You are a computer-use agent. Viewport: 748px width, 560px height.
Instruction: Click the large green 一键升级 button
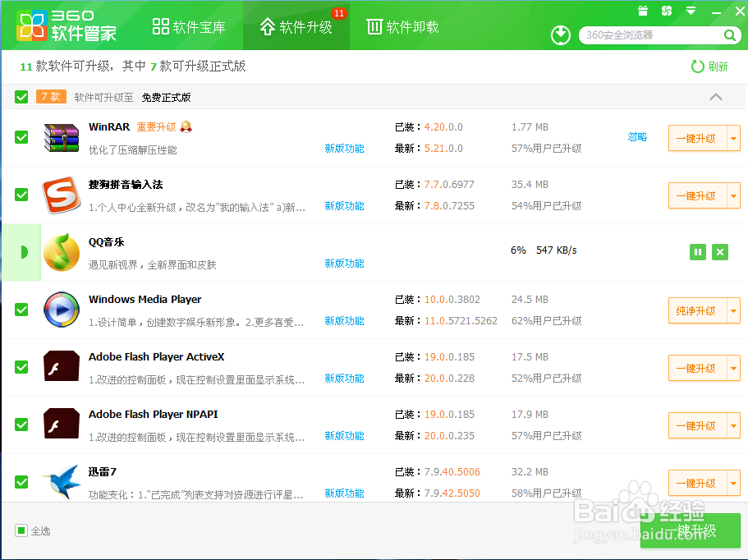[691, 530]
